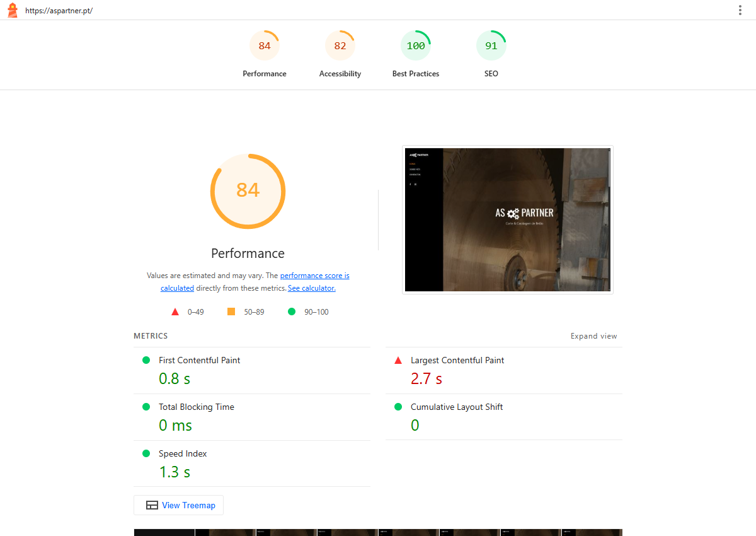
Task: Toggle the Expand view option for metrics
Action: tap(594, 336)
